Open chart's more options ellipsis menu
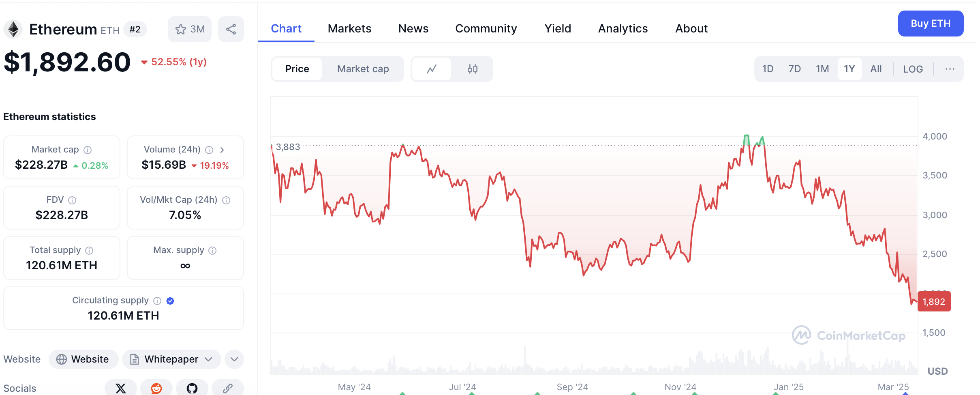The width and height of the screenshot is (980, 395). pyautogui.click(x=950, y=69)
